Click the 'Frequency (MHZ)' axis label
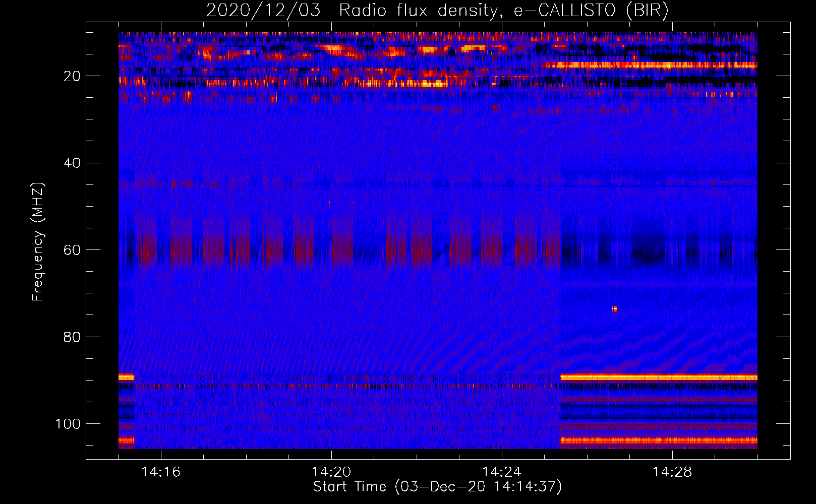This screenshot has width=816, height=504. 38,241
